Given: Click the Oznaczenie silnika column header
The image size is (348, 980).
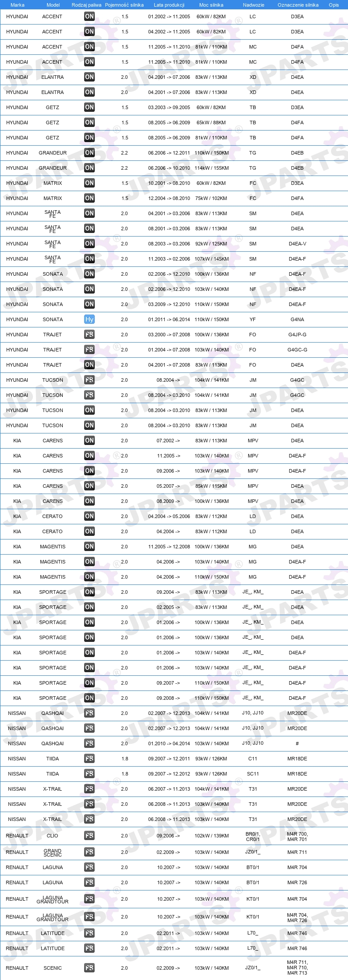Looking at the screenshot, I should click(x=298, y=5).
